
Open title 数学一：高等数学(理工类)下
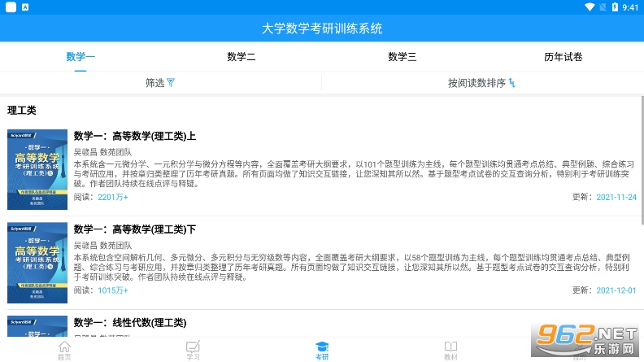tap(135, 229)
